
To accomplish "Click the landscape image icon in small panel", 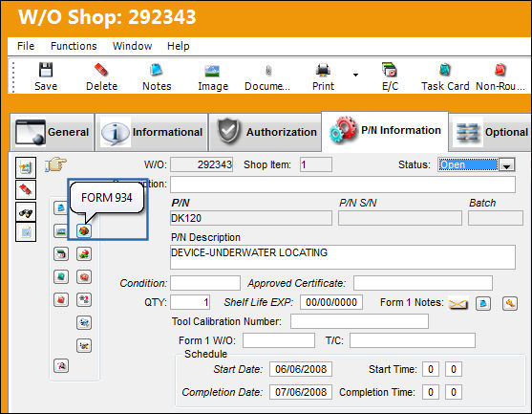I will (x=61, y=231).
